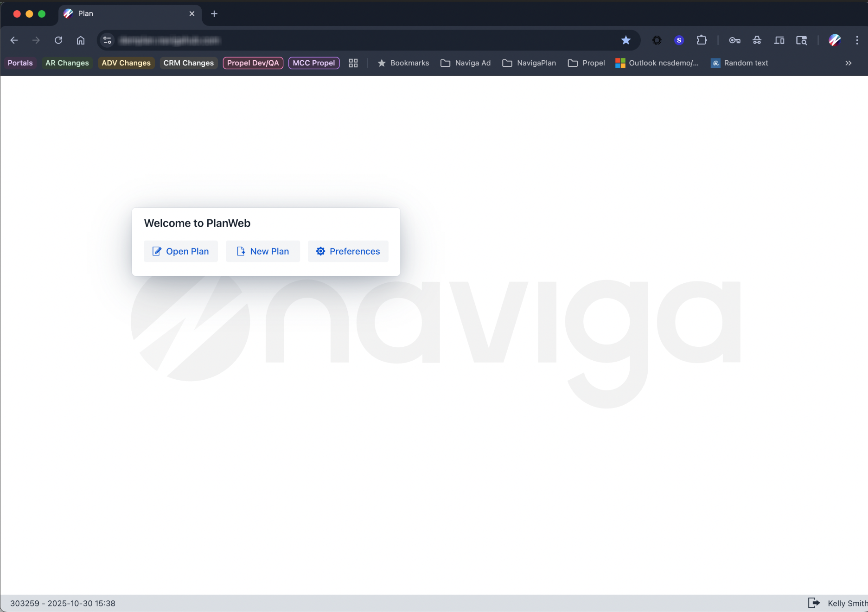The width and height of the screenshot is (868, 612).
Task: Open the black sunburst extension icon
Action: click(657, 40)
